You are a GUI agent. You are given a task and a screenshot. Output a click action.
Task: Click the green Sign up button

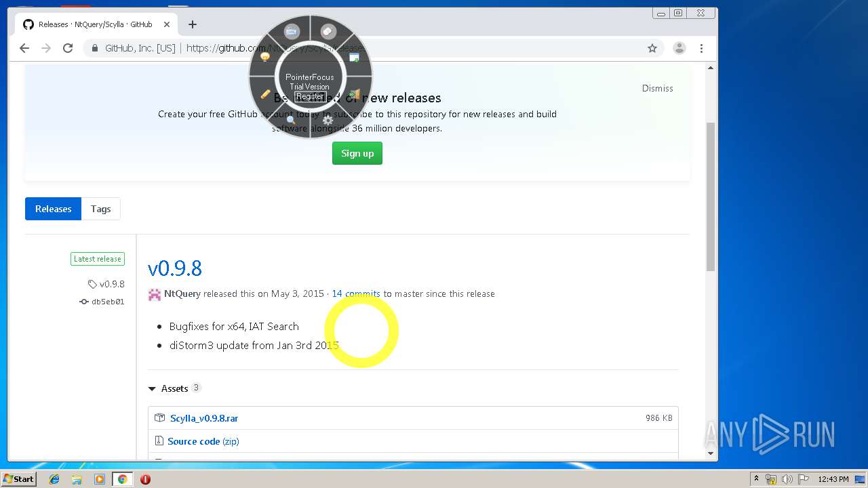pyautogui.click(x=357, y=153)
